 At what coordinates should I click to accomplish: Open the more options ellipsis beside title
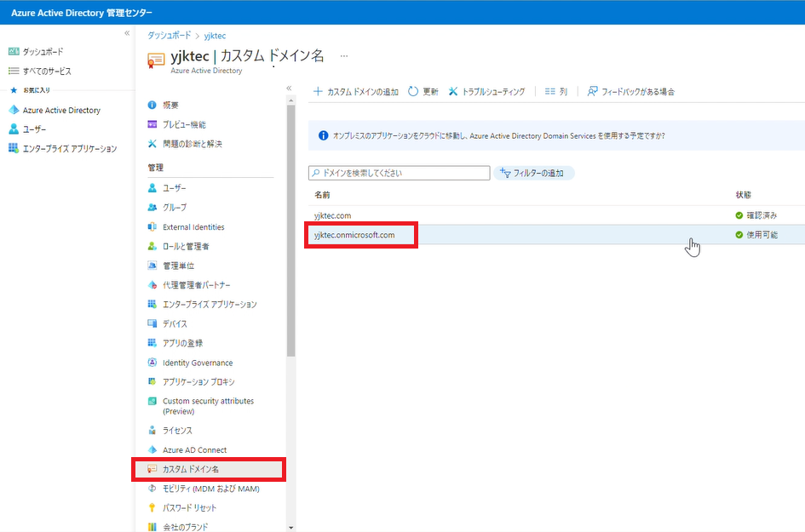344,56
